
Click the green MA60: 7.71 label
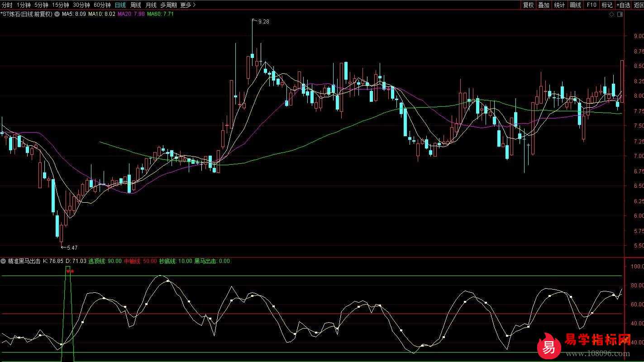click(161, 14)
